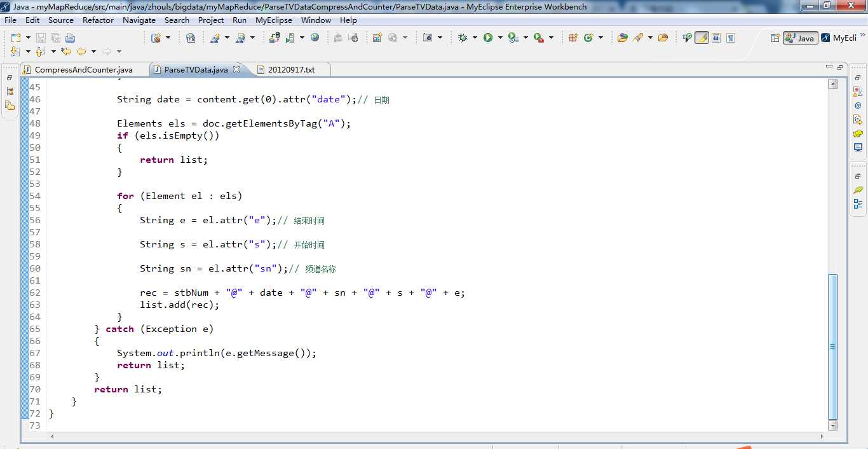Open the New wizard dropdown arrow
The height and width of the screenshot is (449, 868).
coord(28,38)
